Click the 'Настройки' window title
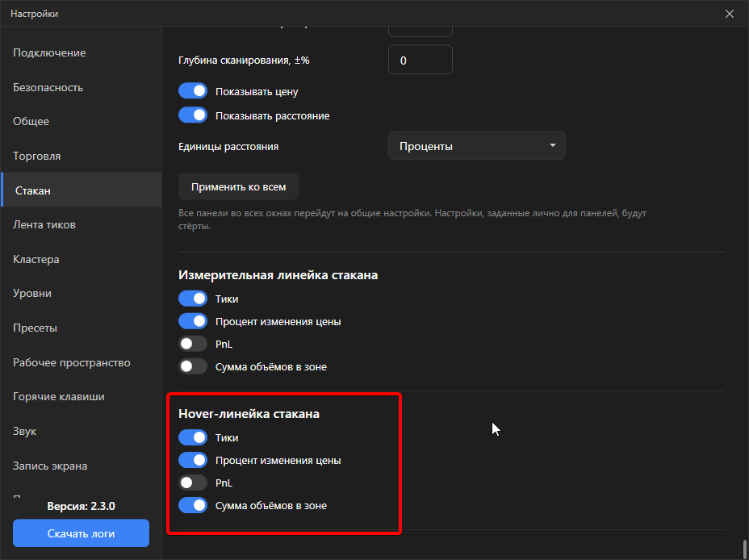The height and width of the screenshot is (560, 749). point(35,14)
